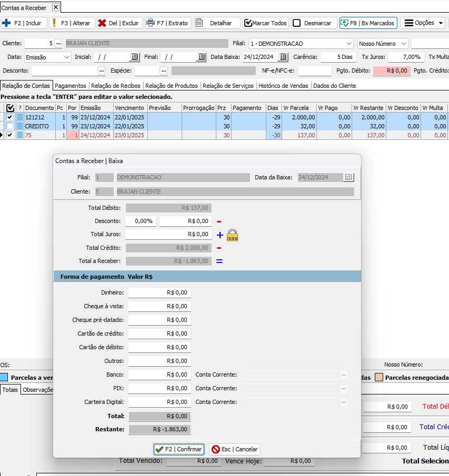Image resolution: width=449 pixels, height=476 pixels.
Task: Click the Dinheiro value input field
Action: coord(159,292)
